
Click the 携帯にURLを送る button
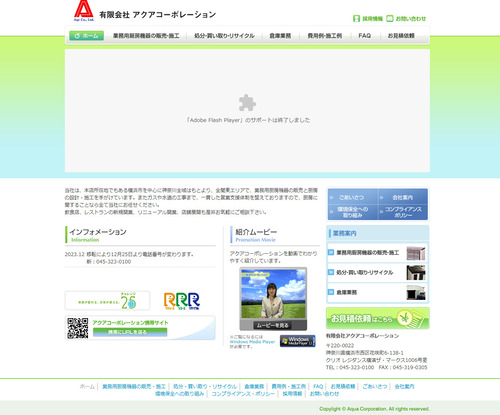tap(130, 332)
